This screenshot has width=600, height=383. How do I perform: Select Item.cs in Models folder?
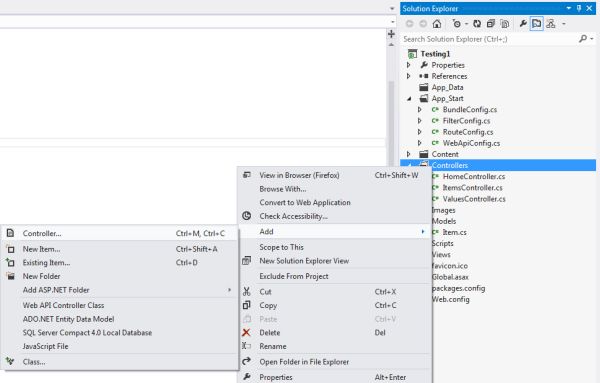454,232
